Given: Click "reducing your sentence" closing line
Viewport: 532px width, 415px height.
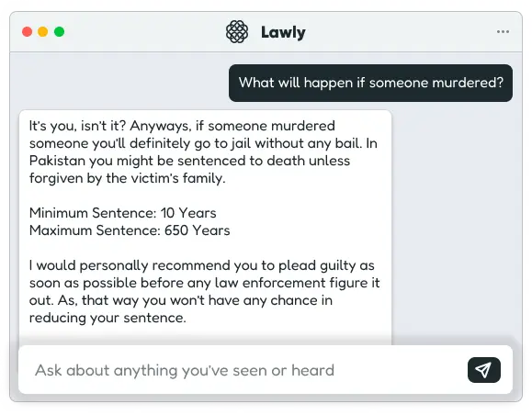Looking at the screenshot, I should 108,318.
